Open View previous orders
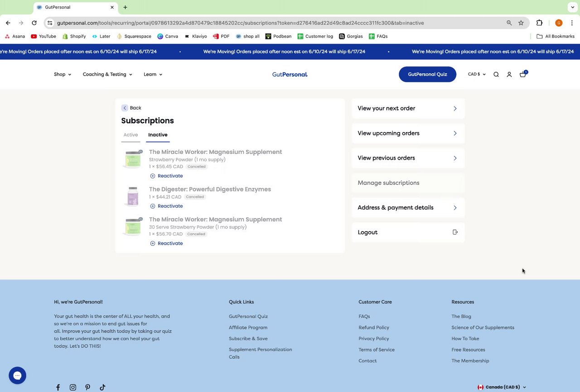 408,158
